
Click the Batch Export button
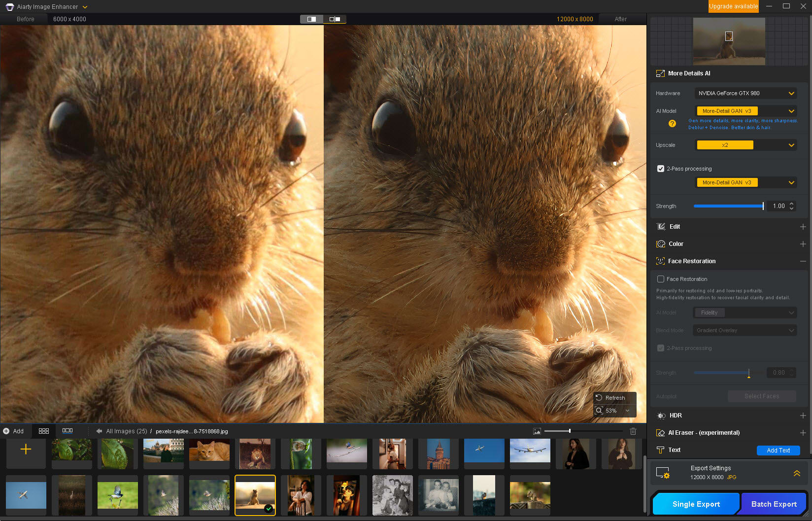(x=774, y=504)
